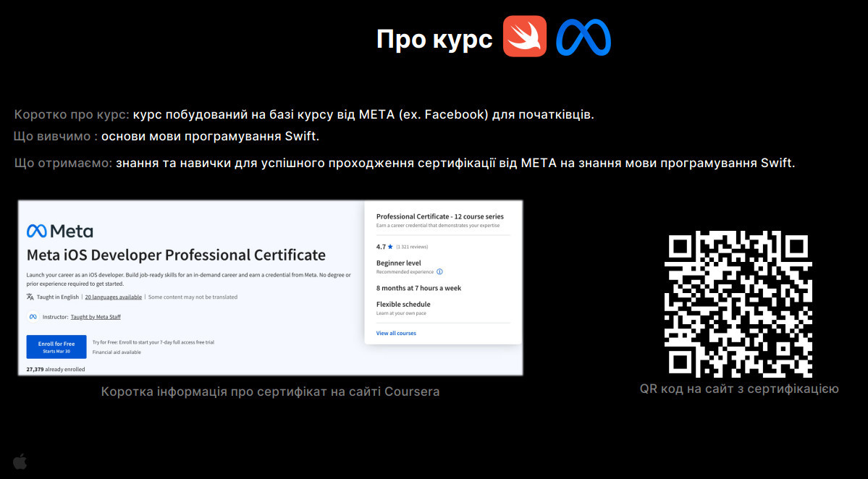
Task: Click the 'Launch your career as an iOS developer' description
Action: tap(189, 279)
